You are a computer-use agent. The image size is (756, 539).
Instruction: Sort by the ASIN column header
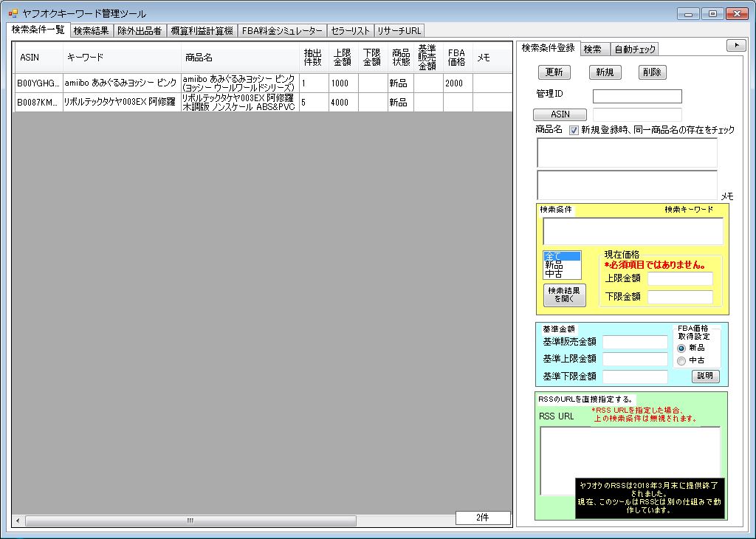[38, 58]
